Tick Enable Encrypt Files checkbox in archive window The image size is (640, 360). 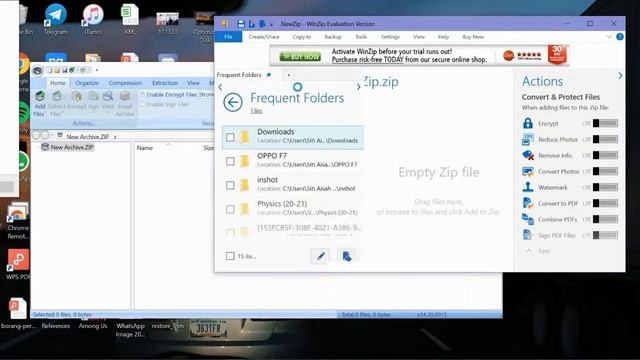click(143, 94)
